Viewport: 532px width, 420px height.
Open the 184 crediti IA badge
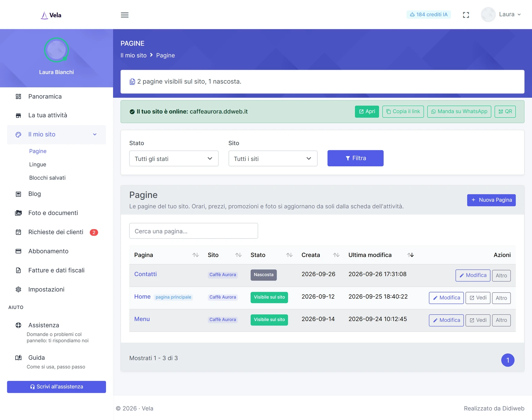(x=429, y=15)
